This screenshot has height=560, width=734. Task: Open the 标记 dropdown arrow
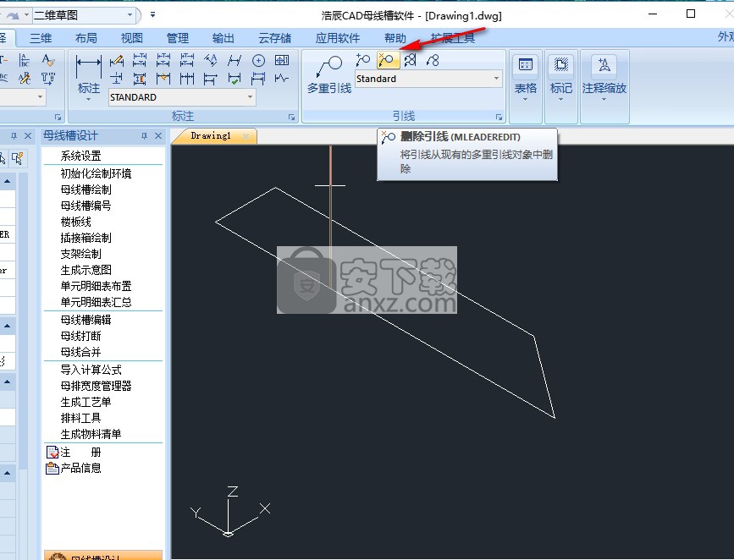coord(560,99)
